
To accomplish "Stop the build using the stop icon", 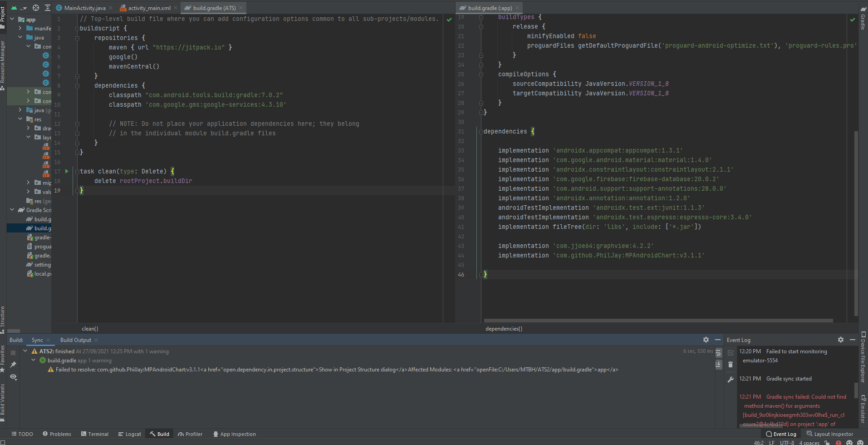I will [13, 353].
